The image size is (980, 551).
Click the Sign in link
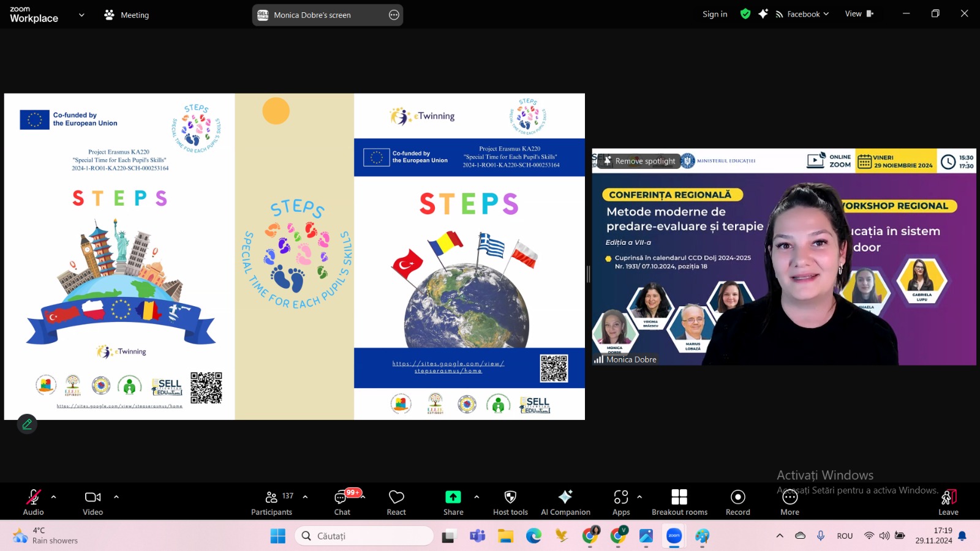(x=715, y=14)
